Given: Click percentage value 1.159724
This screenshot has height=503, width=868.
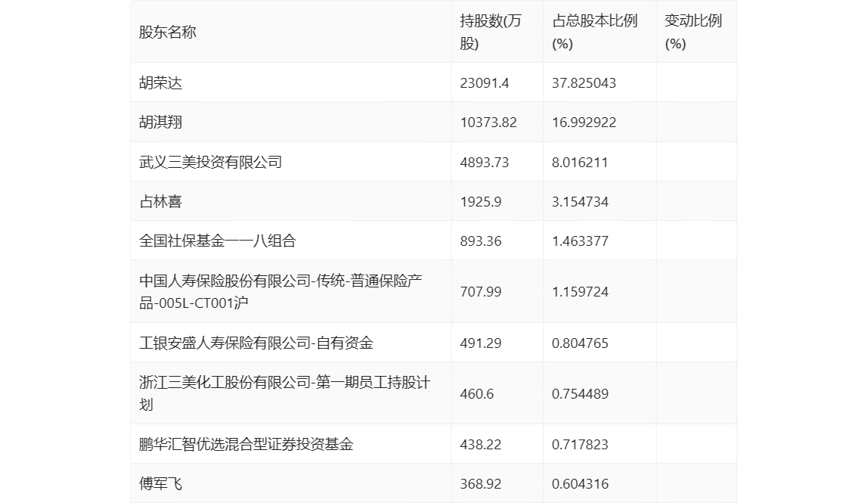Looking at the screenshot, I should (580, 292).
